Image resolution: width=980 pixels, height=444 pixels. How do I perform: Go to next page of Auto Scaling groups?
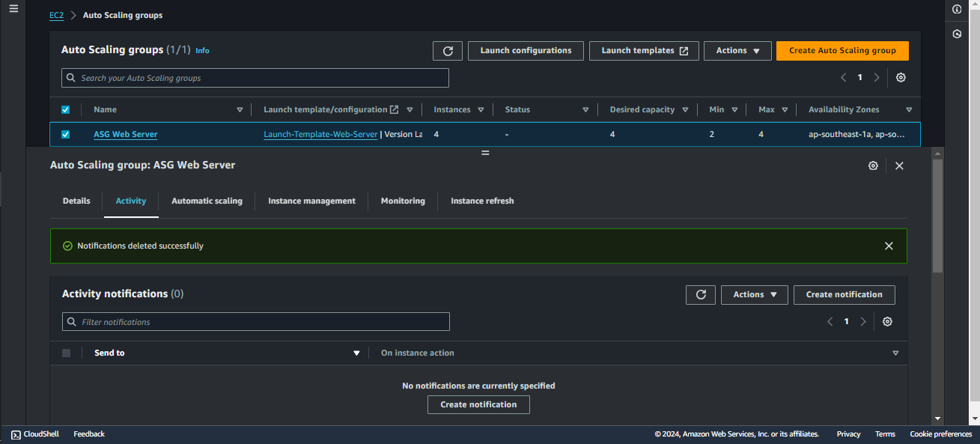[877, 78]
